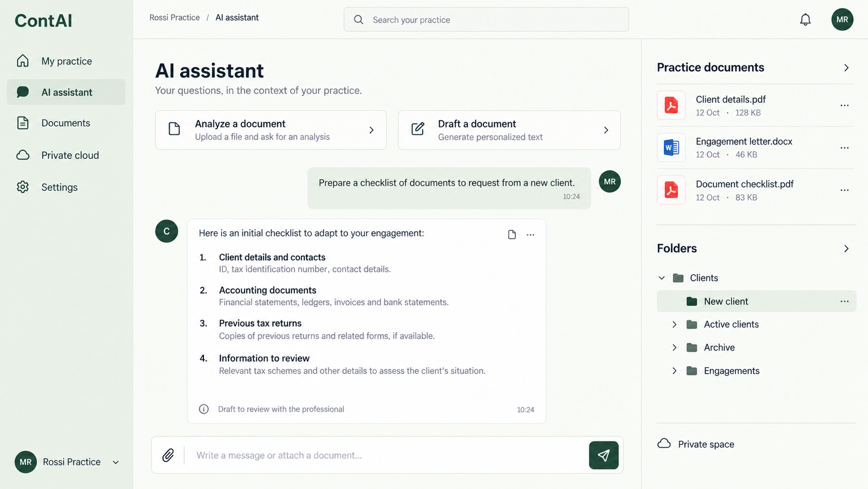The image size is (868, 489).
Task: Open Private cloud in sidebar
Action: [x=66, y=155]
